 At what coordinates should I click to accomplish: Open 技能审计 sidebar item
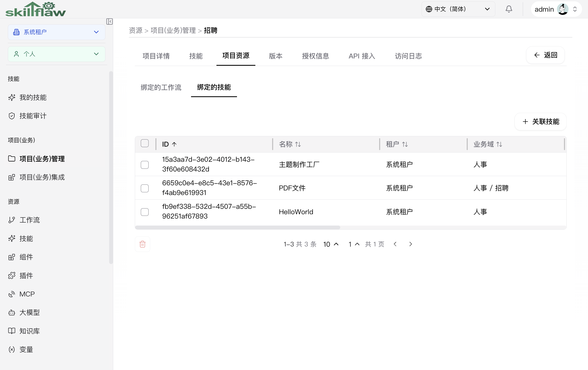56,116
